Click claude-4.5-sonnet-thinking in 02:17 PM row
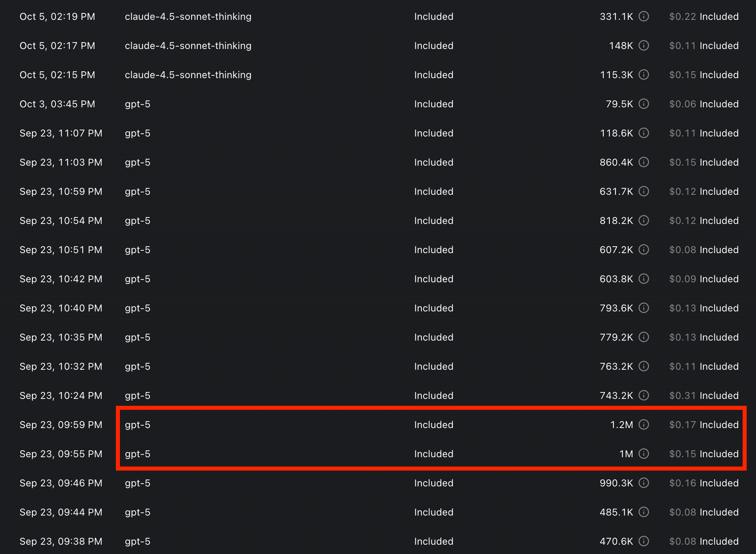 [188, 46]
